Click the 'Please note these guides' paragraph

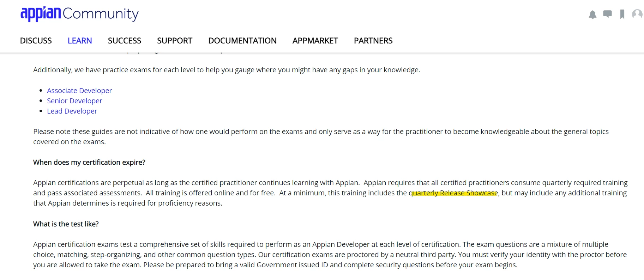(x=321, y=136)
